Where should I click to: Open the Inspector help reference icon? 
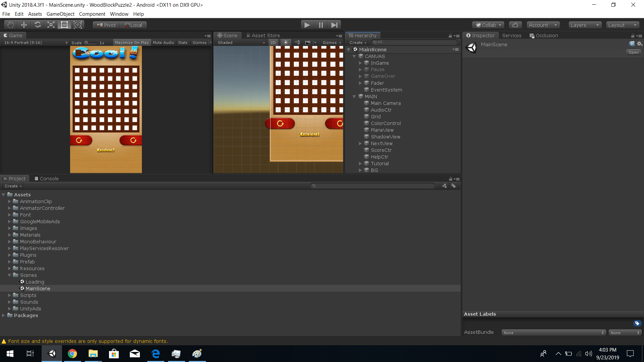click(632, 44)
